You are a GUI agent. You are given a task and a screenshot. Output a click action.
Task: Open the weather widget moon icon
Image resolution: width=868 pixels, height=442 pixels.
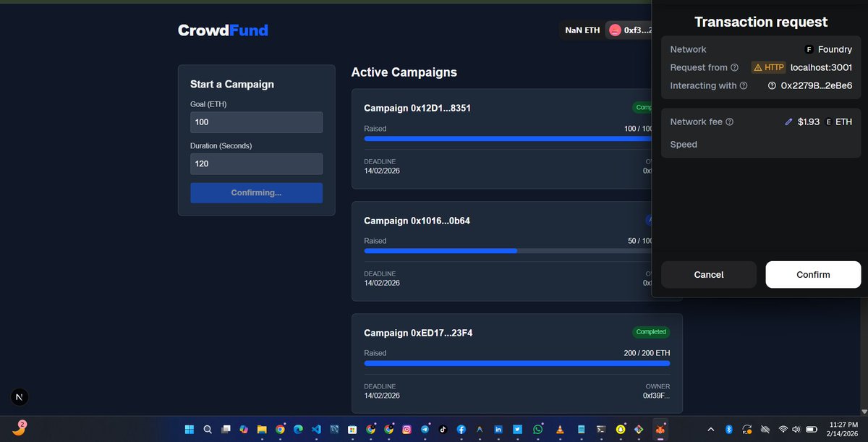pos(19,428)
